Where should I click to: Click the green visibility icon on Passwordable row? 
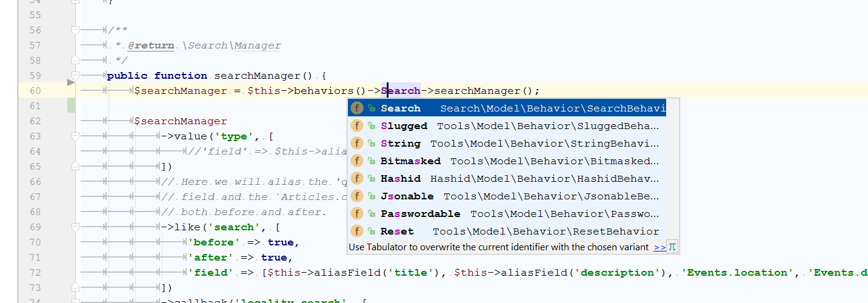[371, 214]
